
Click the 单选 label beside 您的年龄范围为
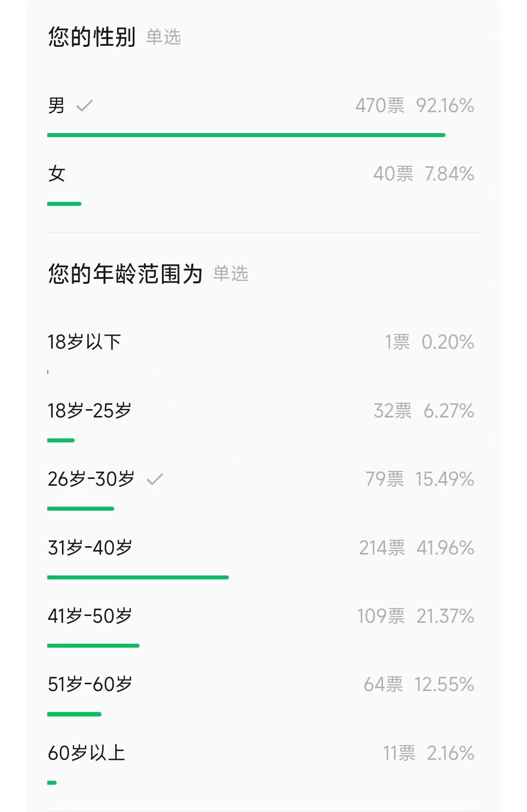tap(231, 274)
